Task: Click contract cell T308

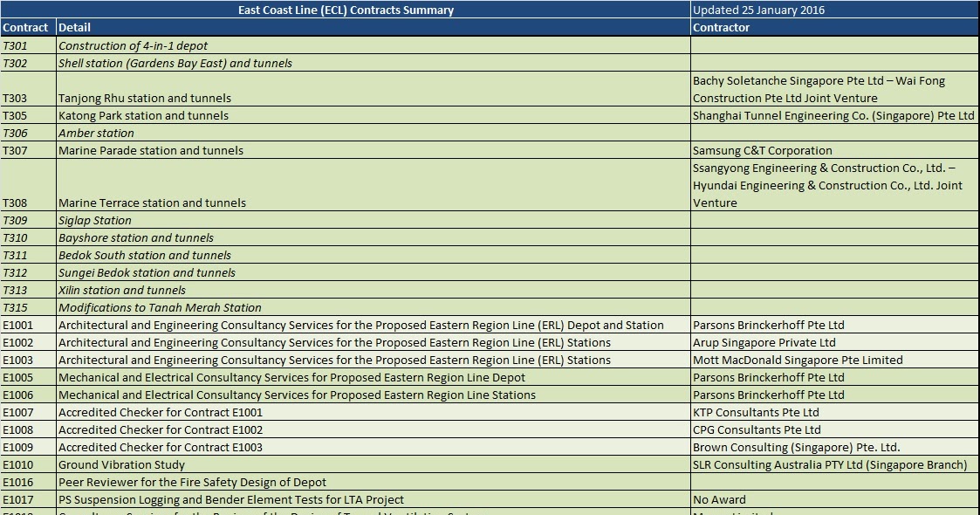Action: point(28,185)
